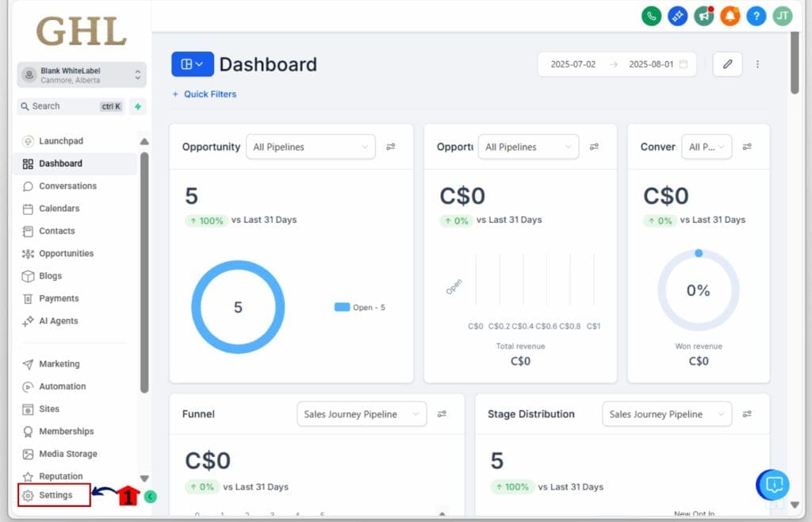This screenshot has height=522, width=812.
Task: Open the dashboard switcher dropdown button
Action: tap(192, 64)
